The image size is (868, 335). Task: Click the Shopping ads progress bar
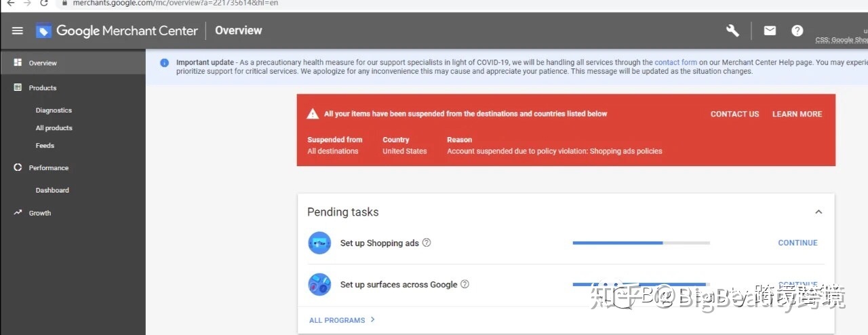pos(641,242)
